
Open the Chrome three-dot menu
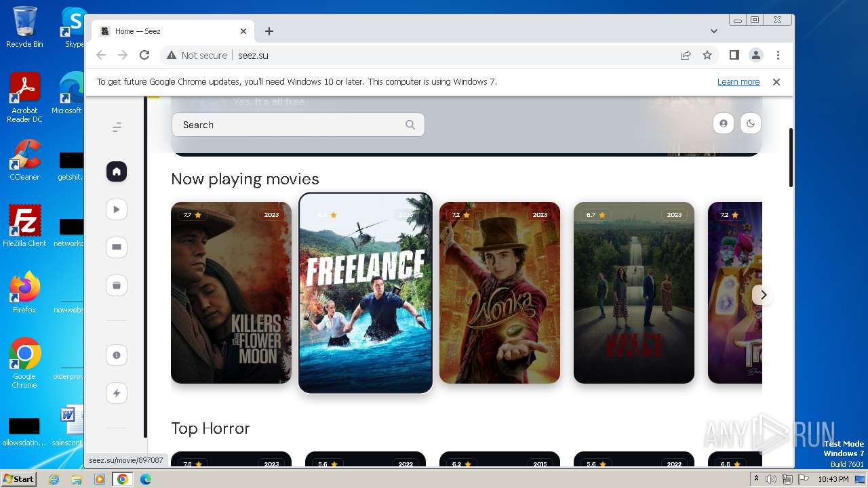pos(778,56)
